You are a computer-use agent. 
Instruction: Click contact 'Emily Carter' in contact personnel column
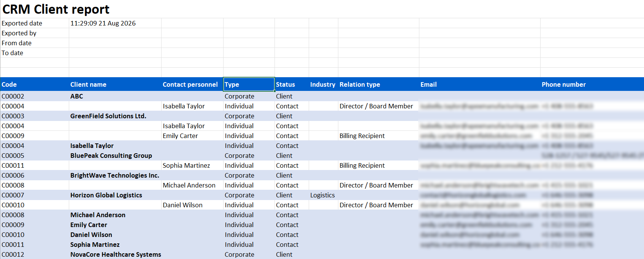pos(180,136)
